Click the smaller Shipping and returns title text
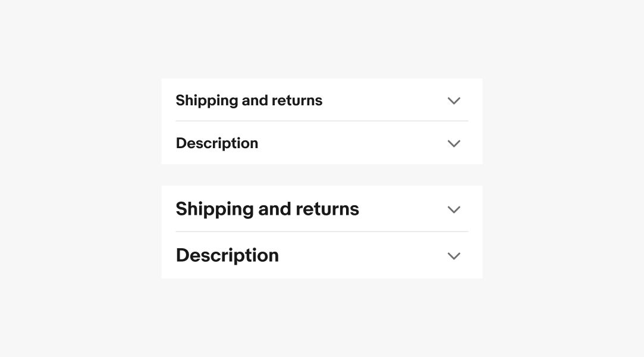 click(x=249, y=101)
